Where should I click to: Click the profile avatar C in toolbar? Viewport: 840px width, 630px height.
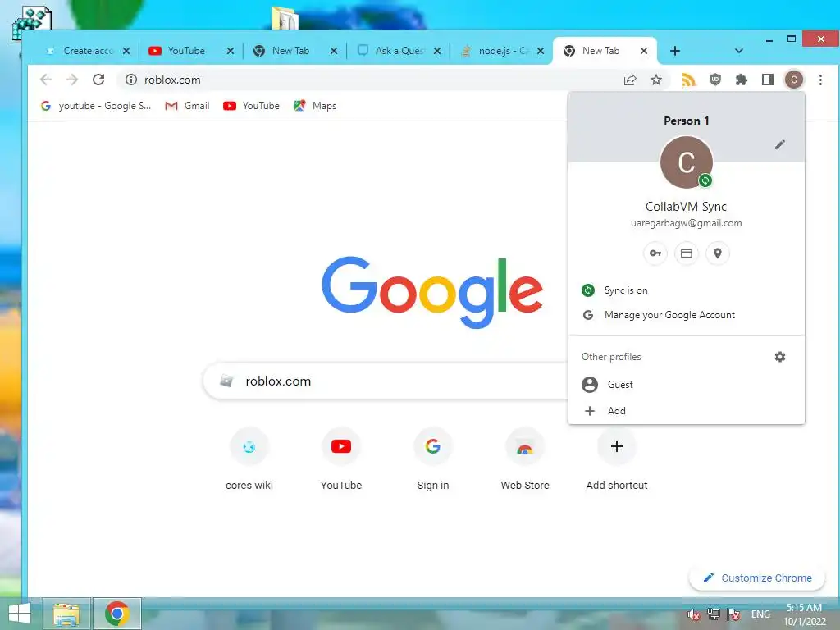coord(794,80)
